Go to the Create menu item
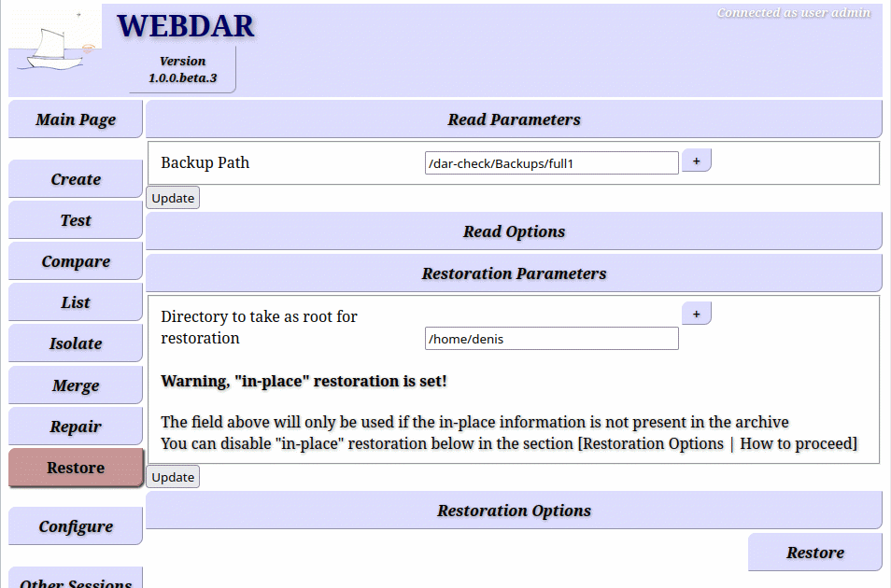891x588 pixels. click(x=76, y=179)
